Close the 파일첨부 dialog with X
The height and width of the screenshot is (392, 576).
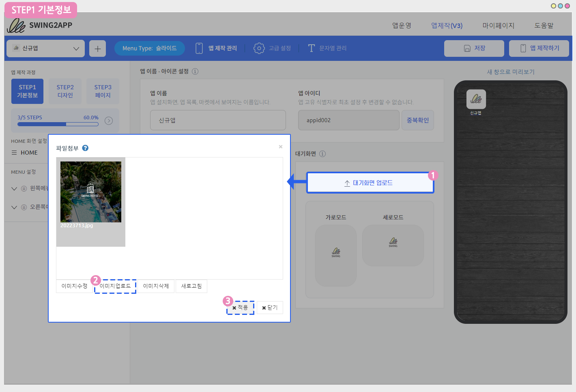[x=280, y=147]
